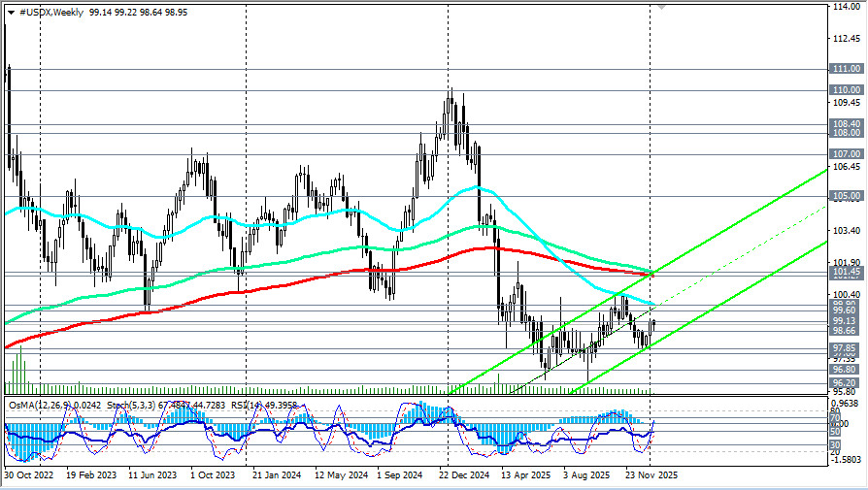Click the 106.45 price scale label
The image size is (868, 490).
click(847, 167)
